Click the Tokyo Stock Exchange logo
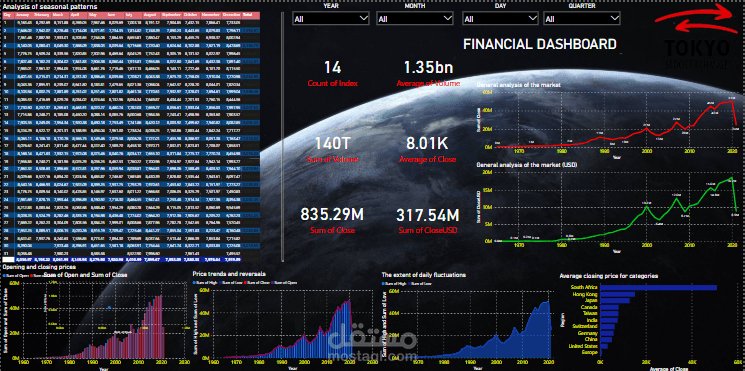745x371 pixels. (696, 38)
